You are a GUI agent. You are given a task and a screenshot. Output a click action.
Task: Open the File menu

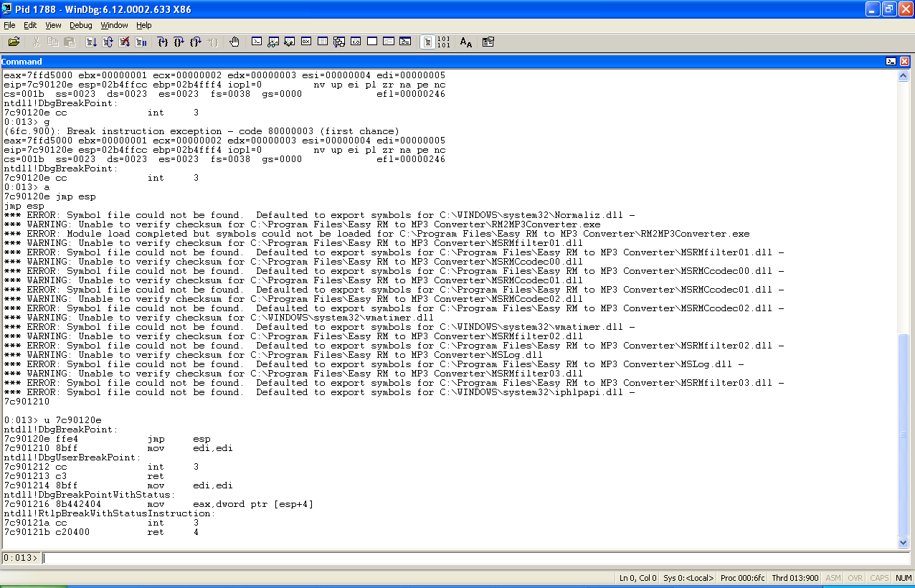pyautogui.click(x=9, y=25)
